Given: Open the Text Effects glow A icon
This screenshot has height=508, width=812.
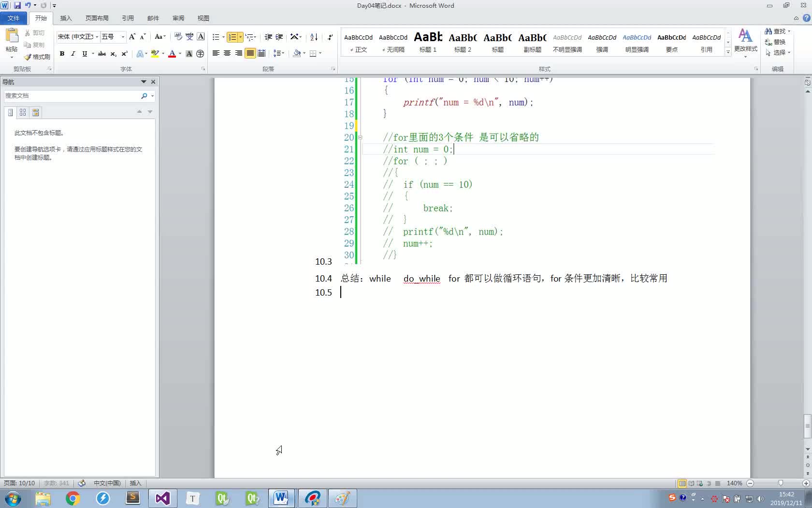Looking at the screenshot, I should click(x=140, y=54).
